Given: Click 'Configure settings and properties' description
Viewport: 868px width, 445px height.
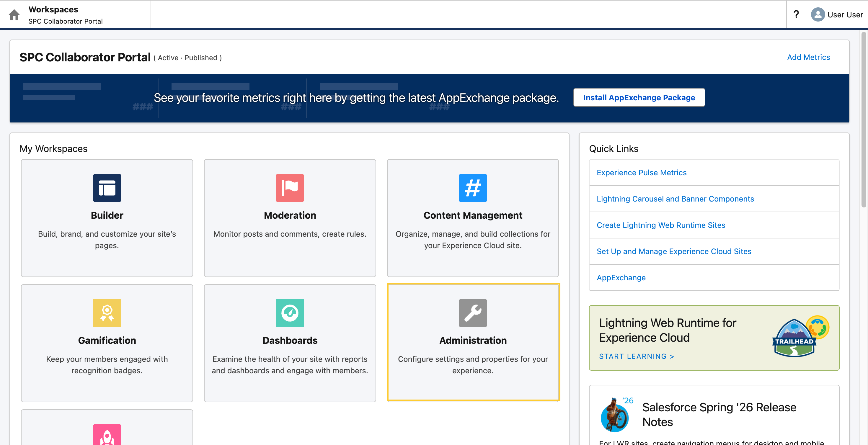Looking at the screenshot, I should pos(473,365).
